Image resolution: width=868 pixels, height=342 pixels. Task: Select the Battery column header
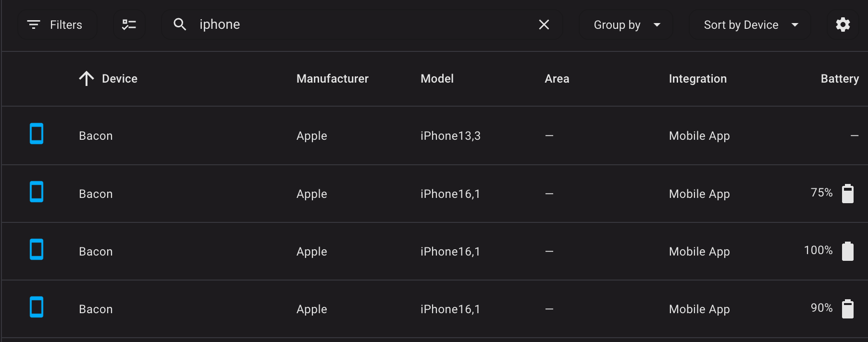tap(839, 78)
